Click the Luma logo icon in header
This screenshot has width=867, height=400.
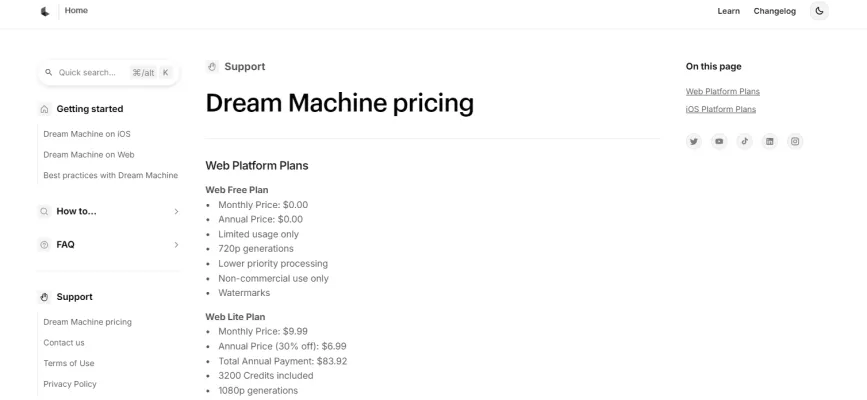point(45,11)
